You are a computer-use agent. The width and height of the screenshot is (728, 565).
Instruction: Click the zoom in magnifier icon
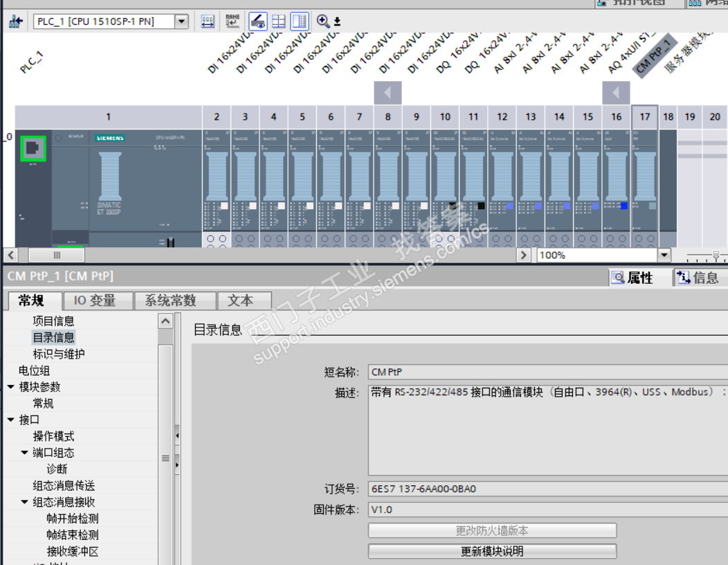[x=322, y=21]
